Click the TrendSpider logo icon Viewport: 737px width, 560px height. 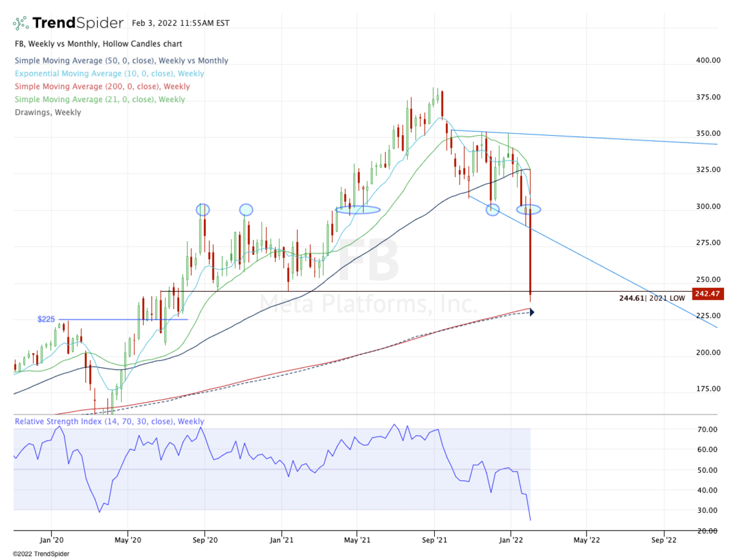tap(21, 23)
